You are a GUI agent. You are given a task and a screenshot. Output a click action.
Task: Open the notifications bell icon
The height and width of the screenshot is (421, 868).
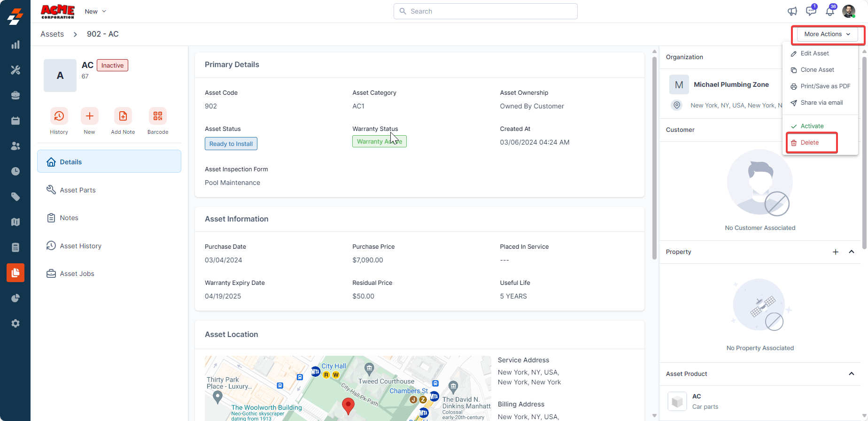click(830, 11)
